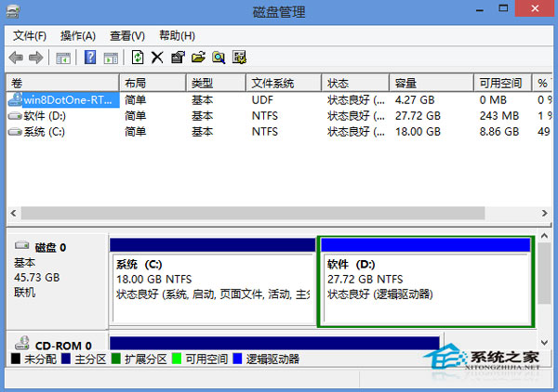Click the 8.86 GB free space cell
Viewport: 558px width, 392px height.
[x=499, y=132]
